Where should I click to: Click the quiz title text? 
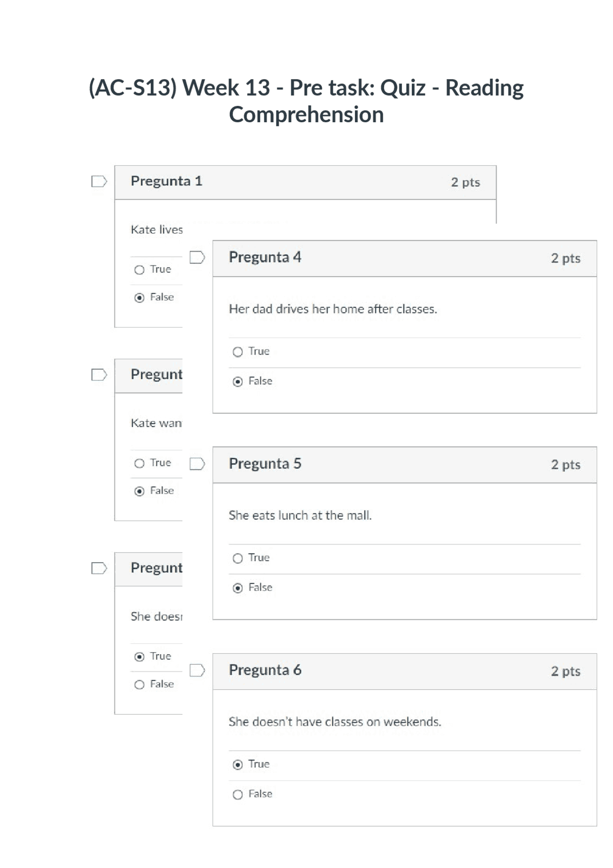click(306, 101)
